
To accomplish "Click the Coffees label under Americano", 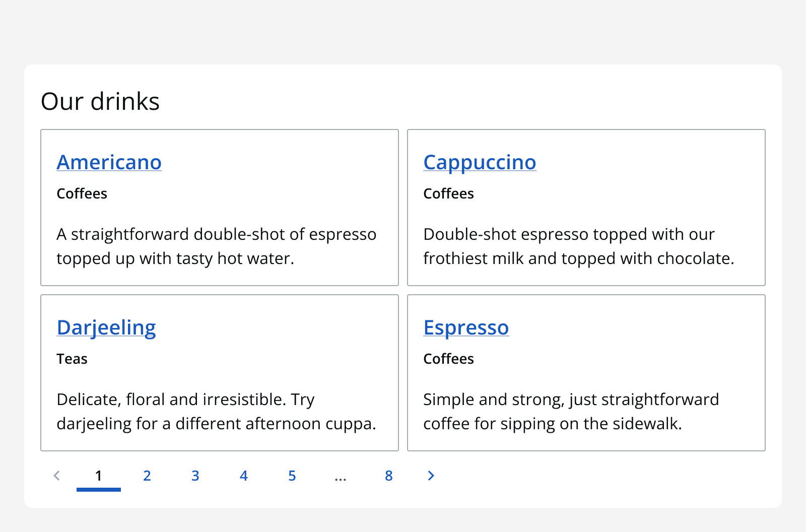I will (82, 193).
